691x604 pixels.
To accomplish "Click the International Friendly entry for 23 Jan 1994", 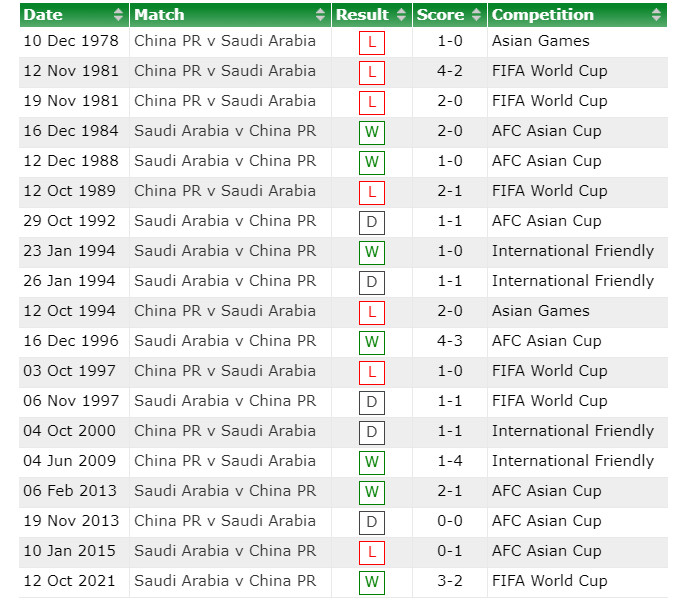I will pos(573,251).
